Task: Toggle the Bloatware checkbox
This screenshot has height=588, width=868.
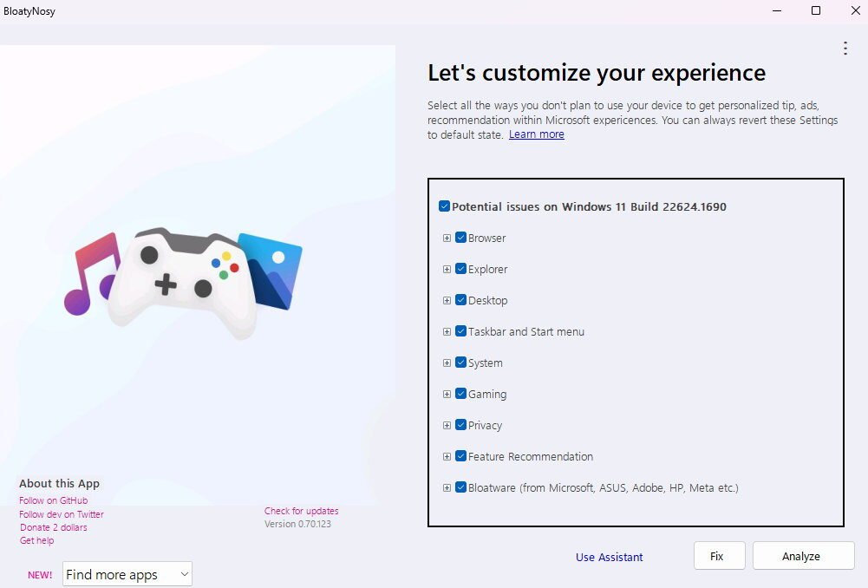Action: tap(460, 487)
